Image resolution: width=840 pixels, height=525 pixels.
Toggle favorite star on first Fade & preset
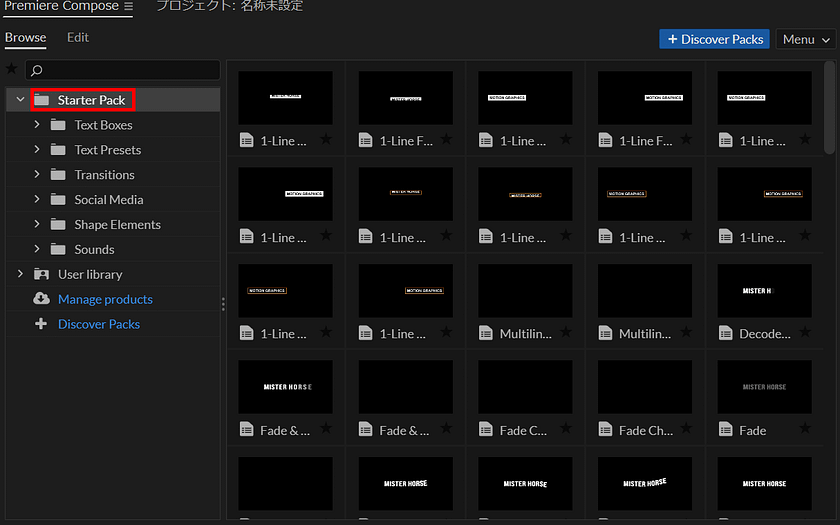[326, 431]
